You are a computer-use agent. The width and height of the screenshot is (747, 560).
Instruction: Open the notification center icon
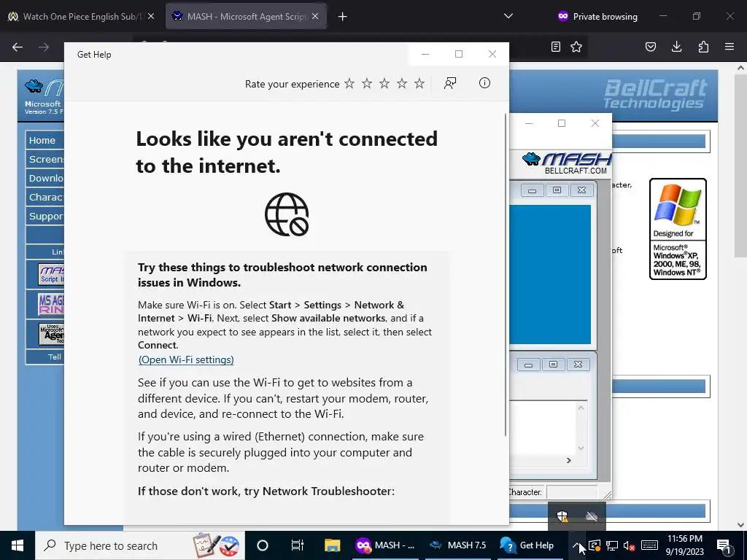tap(724, 545)
